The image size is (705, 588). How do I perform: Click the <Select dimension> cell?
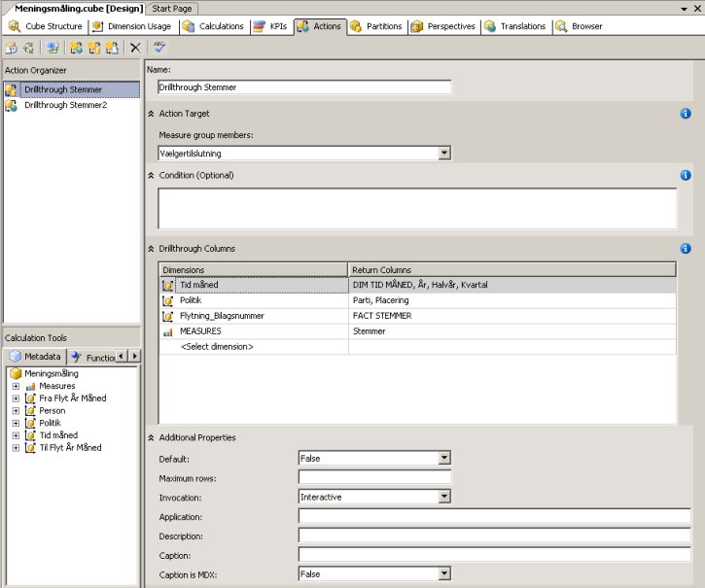254,347
